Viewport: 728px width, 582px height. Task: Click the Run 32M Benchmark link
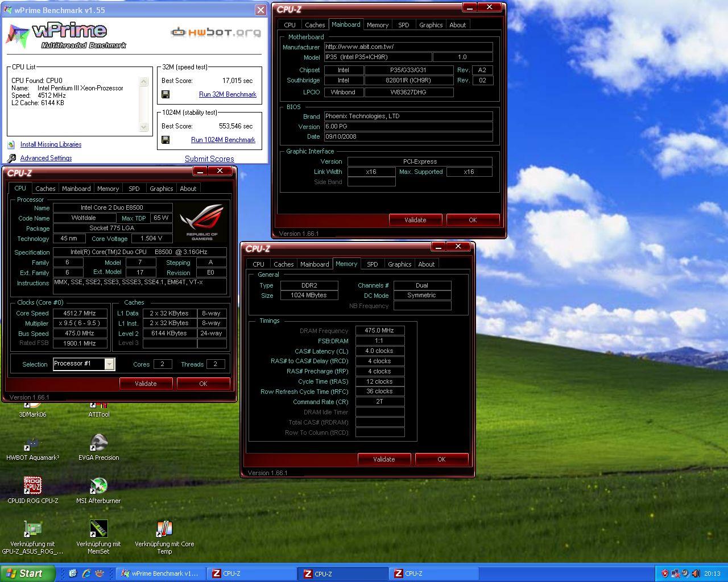(x=227, y=94)
